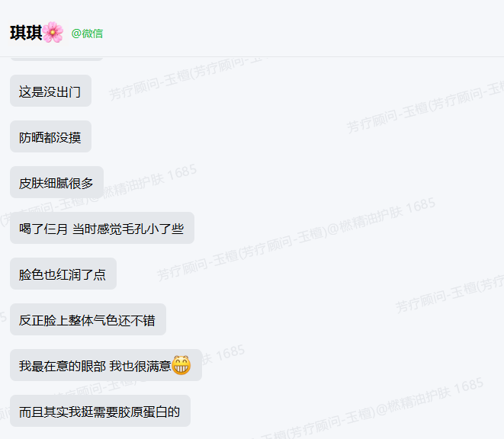The image size is (504, 439).
Task: Click the green @微信 label
Action: (87, 34)
